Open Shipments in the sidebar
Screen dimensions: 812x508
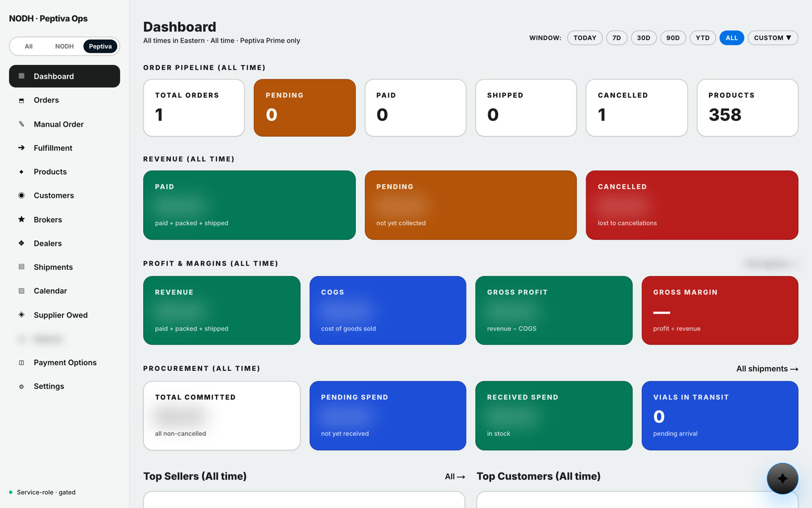pos(64,267)
